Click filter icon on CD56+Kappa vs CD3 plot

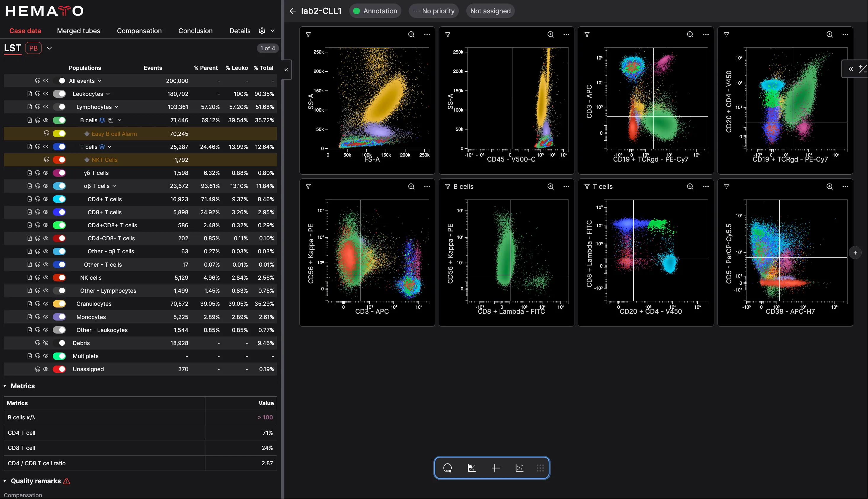[308, 186]
